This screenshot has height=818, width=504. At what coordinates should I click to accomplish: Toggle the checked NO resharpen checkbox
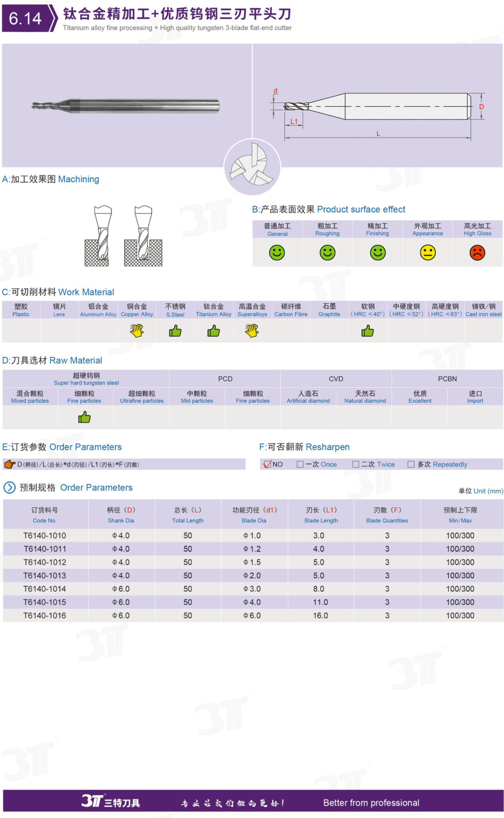(267, 464)
